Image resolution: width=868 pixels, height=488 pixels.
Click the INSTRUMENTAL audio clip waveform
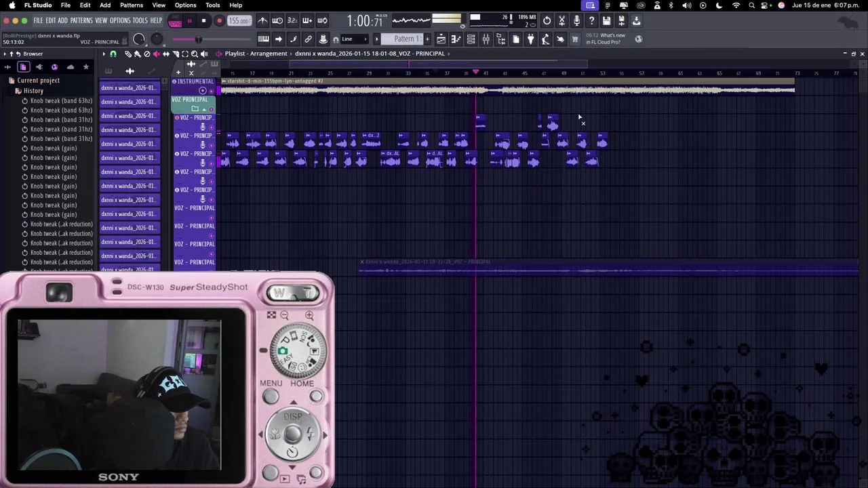point(507,89)
